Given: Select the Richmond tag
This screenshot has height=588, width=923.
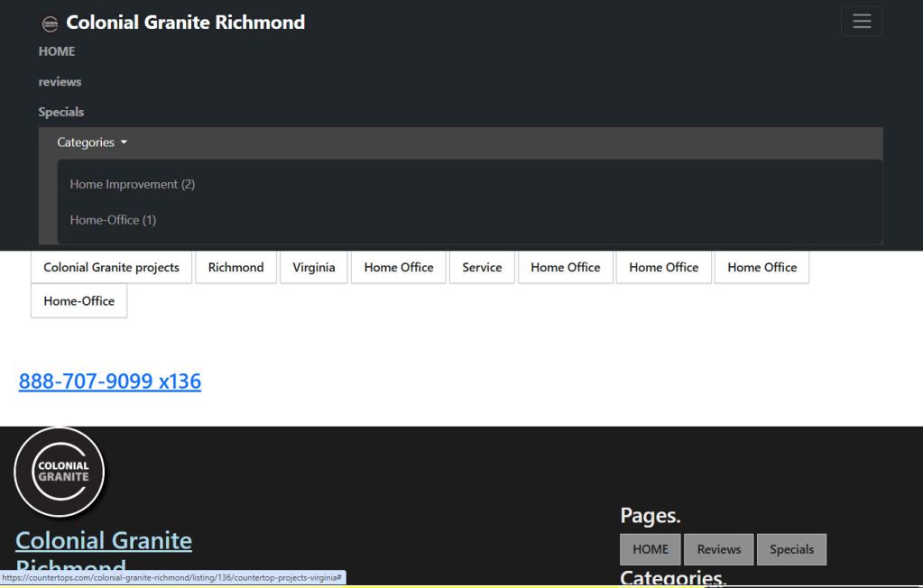Looking at the screenshot, I should [235, 267].
